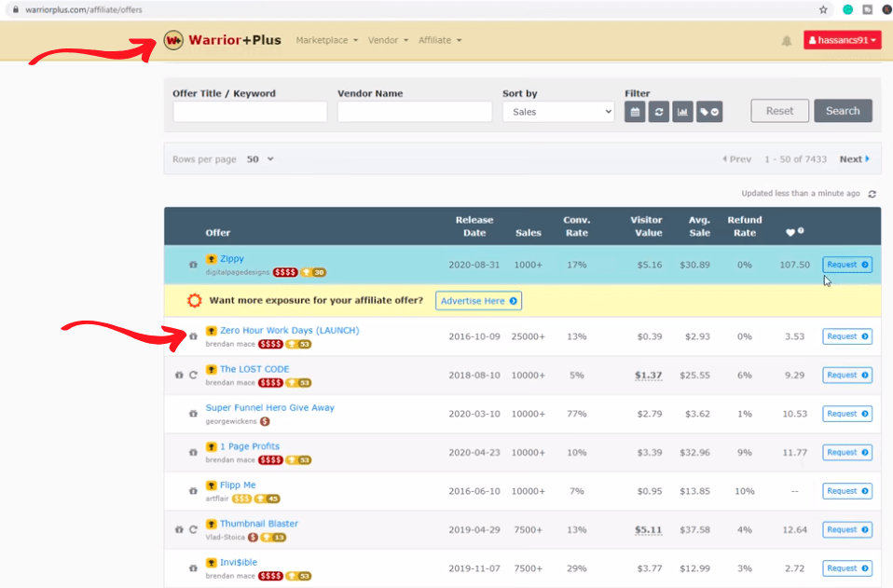The width and height of the screenshot is (893, 588).
Task: Click the Reset button
Action: [x=779, y=111]
